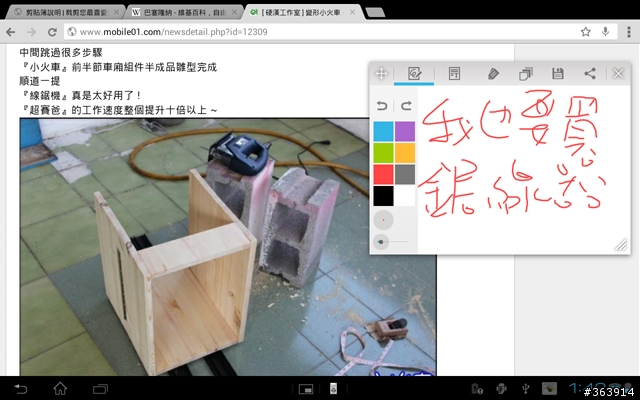
Task: Open the screenshot capture icon in system bar
Action: click(306, 389)
